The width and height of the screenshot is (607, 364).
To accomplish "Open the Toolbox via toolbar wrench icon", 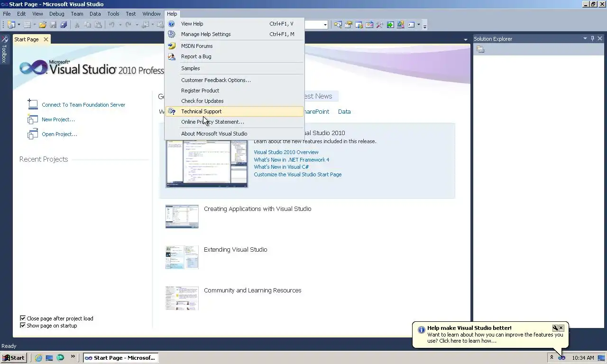I will pyautogui.click(x=380, y=25).
